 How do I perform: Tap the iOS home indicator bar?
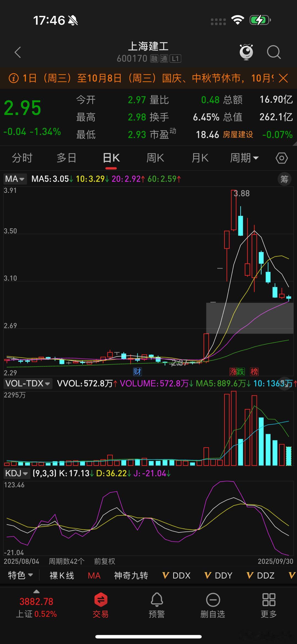tap(148, 637)
